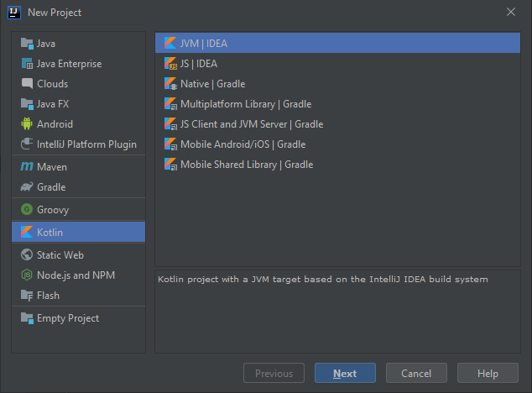Select Multiplatform Library | Gradle template
Viewport: 532px width, 393px height.
click(x=245, y=104)
